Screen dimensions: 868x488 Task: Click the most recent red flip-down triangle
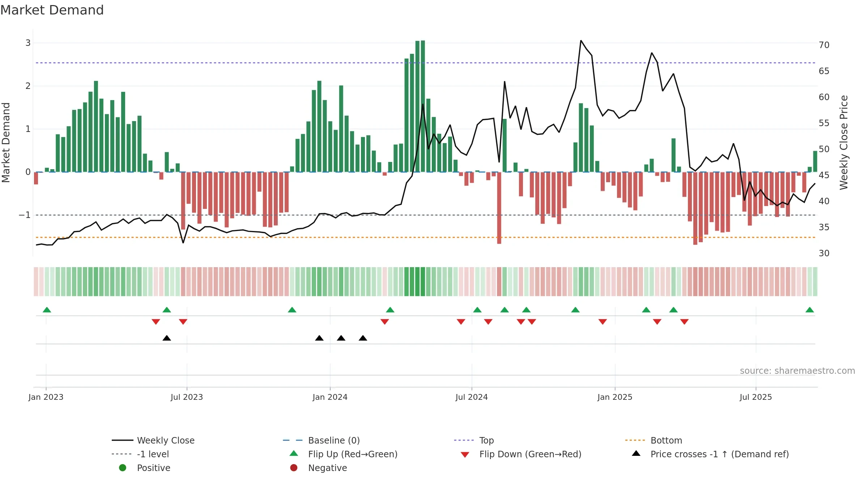pyautogui.click(x=684, y=322)
